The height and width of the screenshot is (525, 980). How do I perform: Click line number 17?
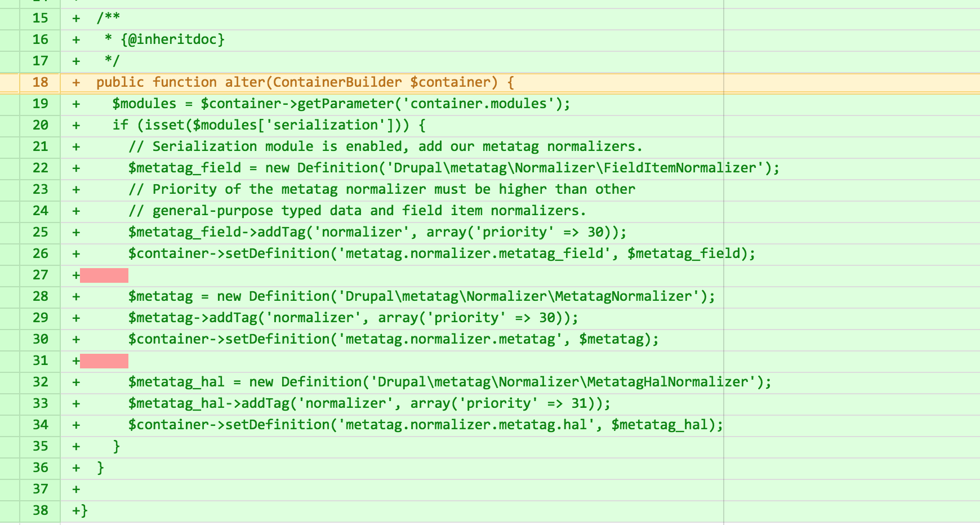point(40,61)
